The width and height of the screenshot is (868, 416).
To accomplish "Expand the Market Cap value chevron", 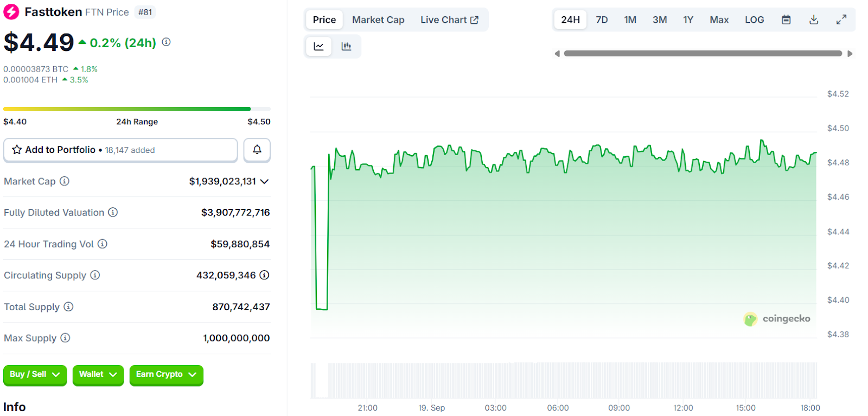I will (265, 181).
